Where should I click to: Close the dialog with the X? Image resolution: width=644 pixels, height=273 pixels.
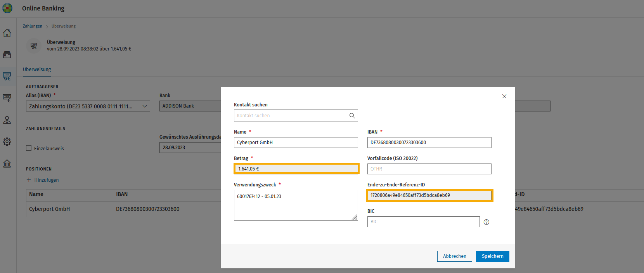[x=504, y=96]
